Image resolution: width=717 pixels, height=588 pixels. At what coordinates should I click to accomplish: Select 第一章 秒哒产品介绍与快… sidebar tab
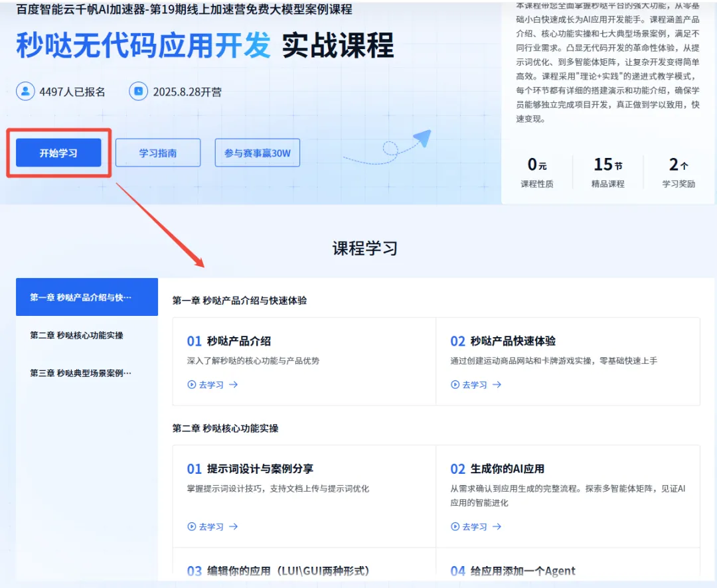[87, 297]
